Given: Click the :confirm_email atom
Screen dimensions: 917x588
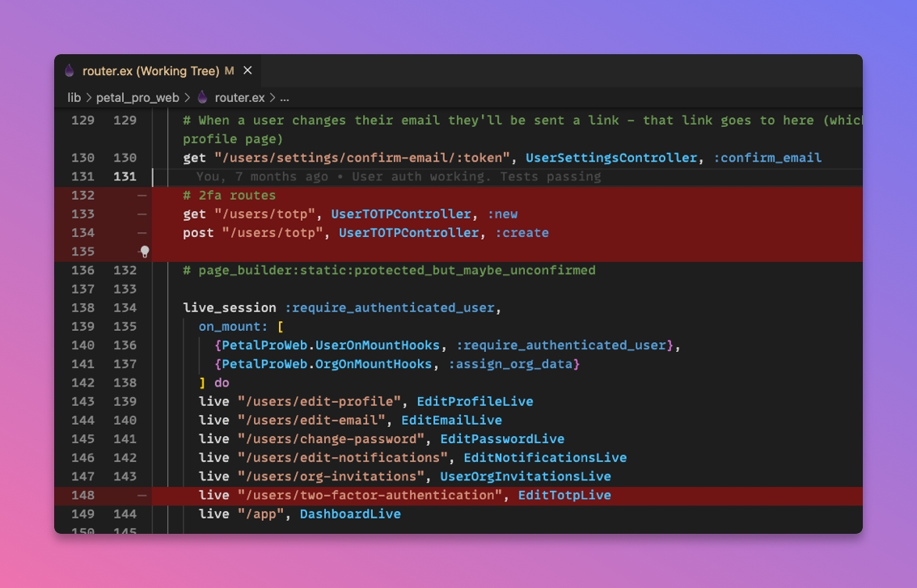Looking at the screenshot, I should pos(767,158).
